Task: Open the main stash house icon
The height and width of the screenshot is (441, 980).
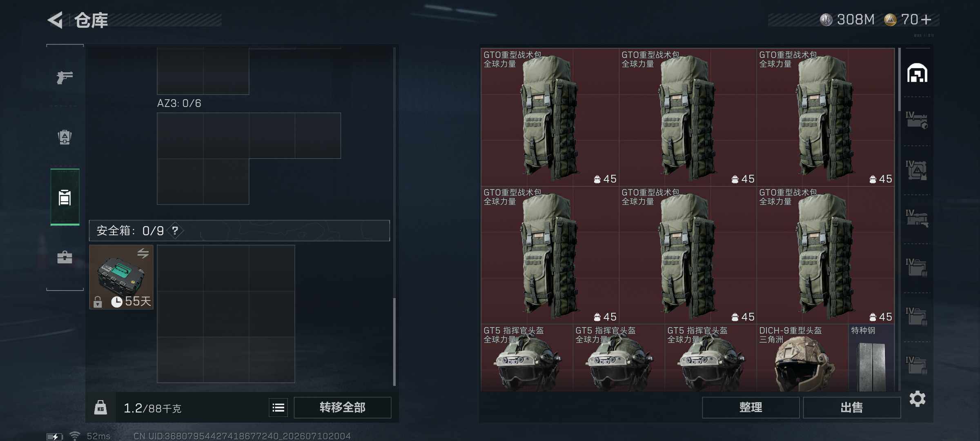Action: pos(917,73)
